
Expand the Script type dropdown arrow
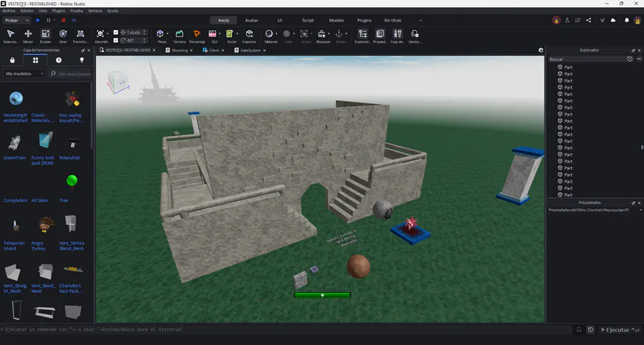(x=237, y=34)
